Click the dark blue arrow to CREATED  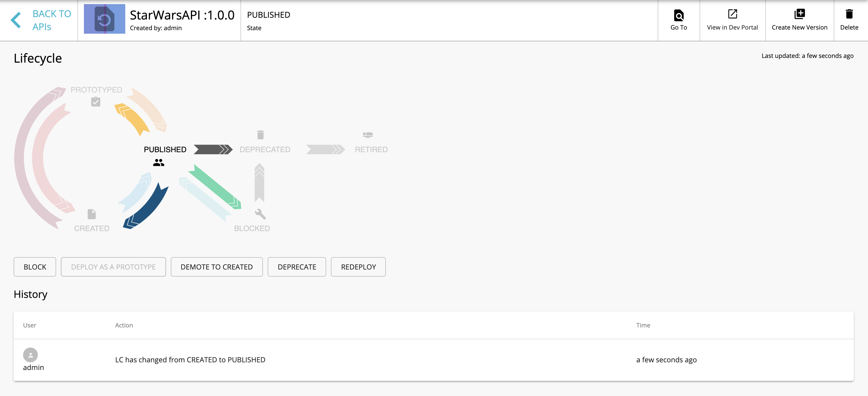146,206
